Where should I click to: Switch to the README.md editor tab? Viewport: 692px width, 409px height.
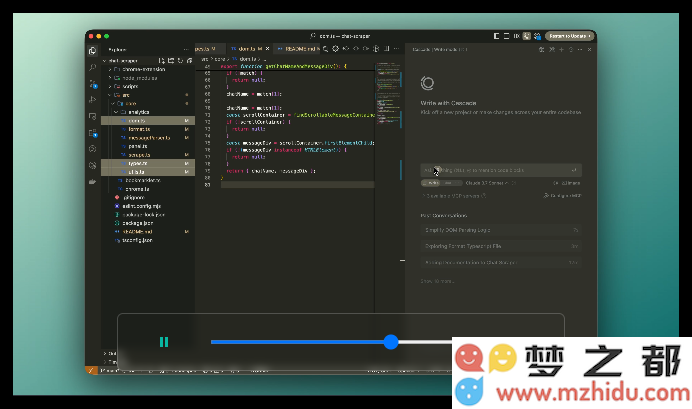coord(299,49)
